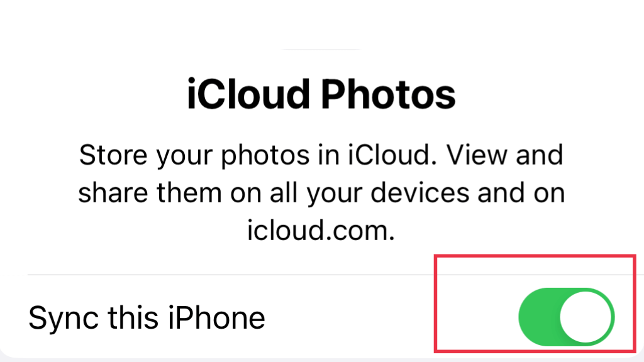Tap the white knob of the sync switch
Viewport: 644px width, 362px height.
pyautogui.click(x=586, y=317)
